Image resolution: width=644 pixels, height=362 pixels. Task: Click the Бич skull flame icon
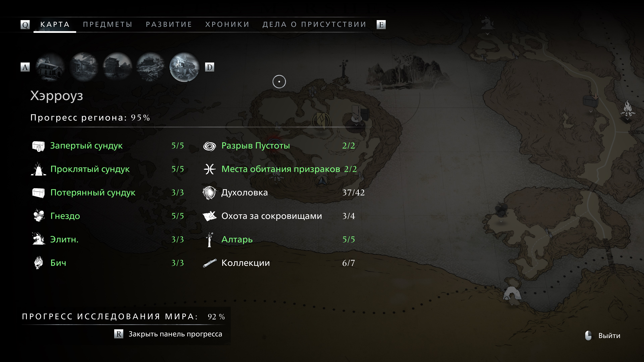pos(39,263)
